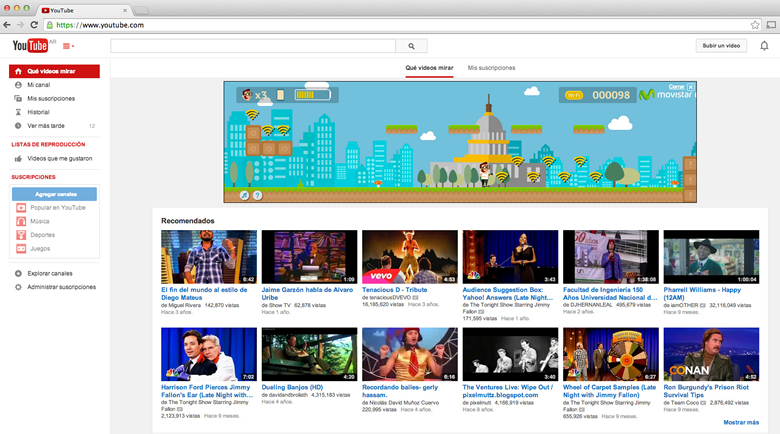Focus the YouTube search field
This screenshot has width=780, height=434.
click(x=253, y=46)
